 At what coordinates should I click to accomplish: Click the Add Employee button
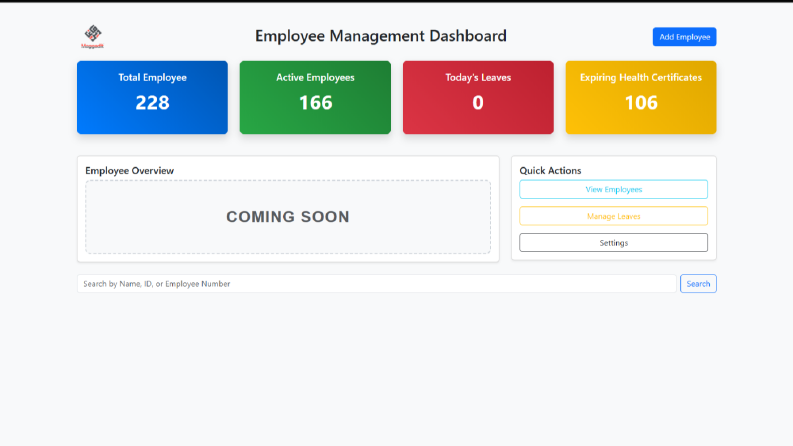pos(684,37)
